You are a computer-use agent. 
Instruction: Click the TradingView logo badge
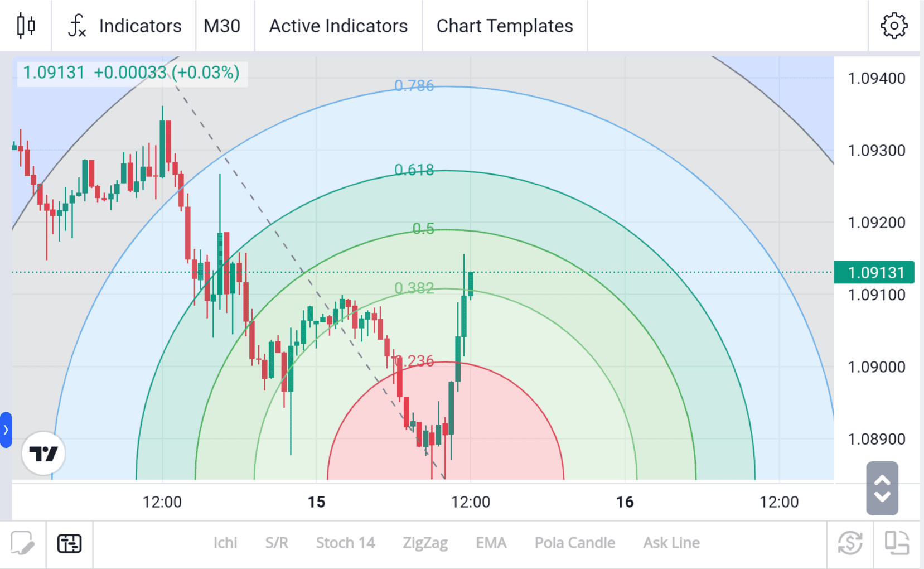click(43, 454)
